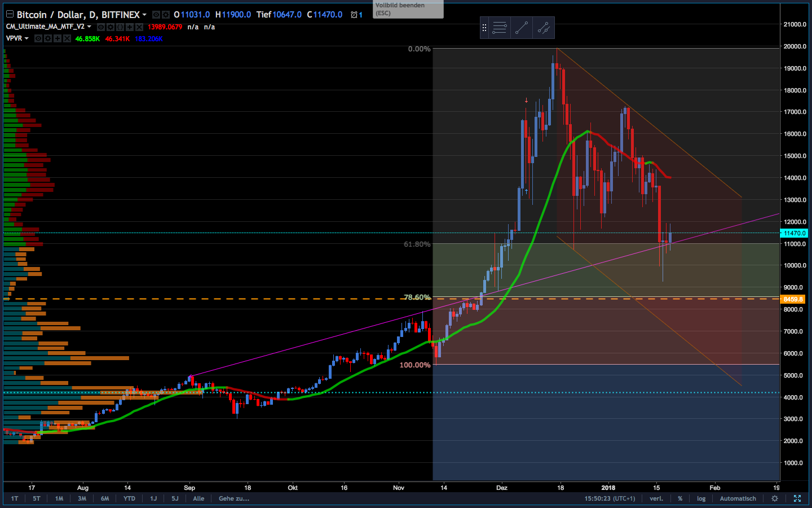This screenshot has height=508, width=812.
Task: Click the alarm clock alert icon
Action: [x=354, y=15]
